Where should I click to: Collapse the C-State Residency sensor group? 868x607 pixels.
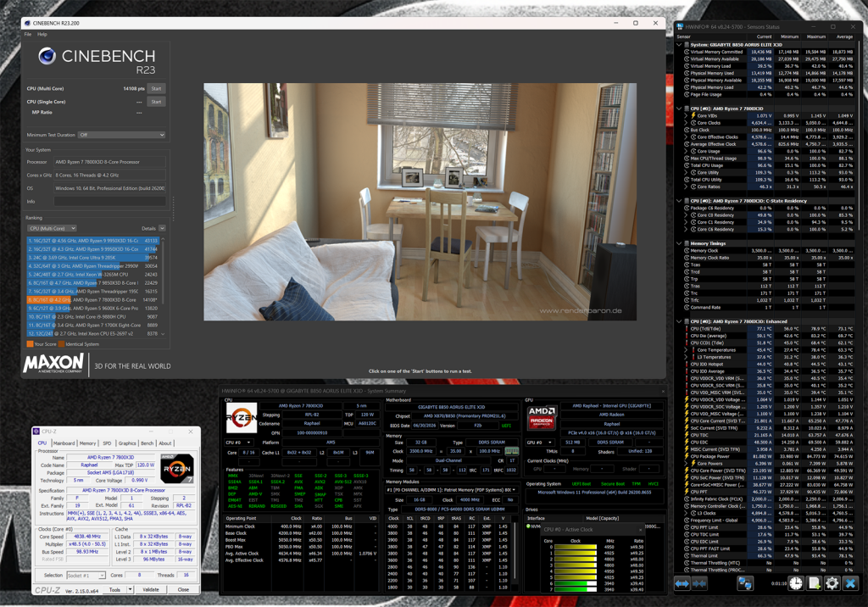pos(679,201)
